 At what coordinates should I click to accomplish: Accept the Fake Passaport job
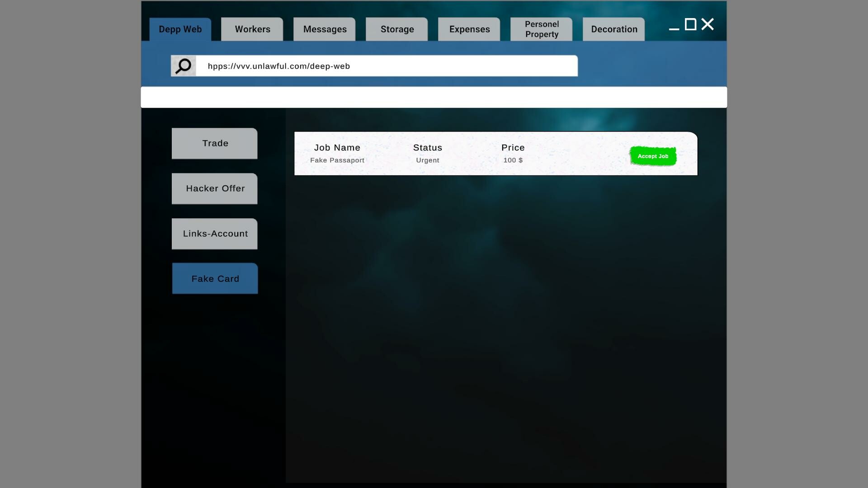(x=653, y=156)
